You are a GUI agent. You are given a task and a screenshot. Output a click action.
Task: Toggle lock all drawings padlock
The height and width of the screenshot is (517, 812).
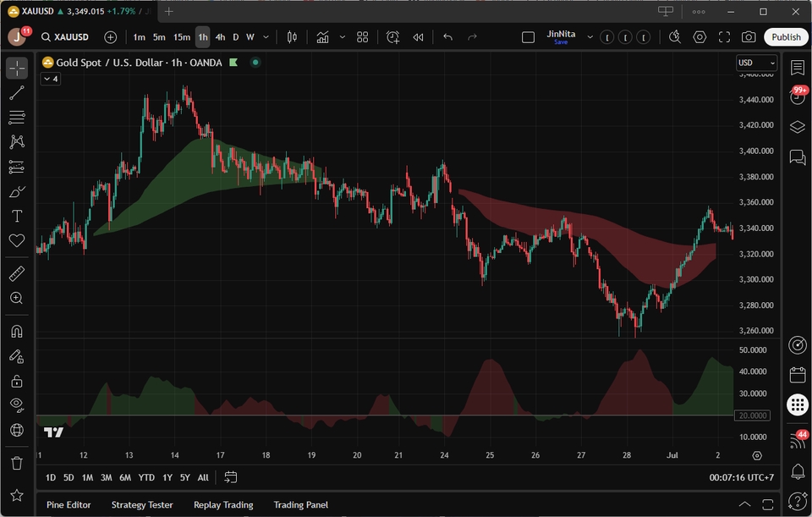click(17, 381)
